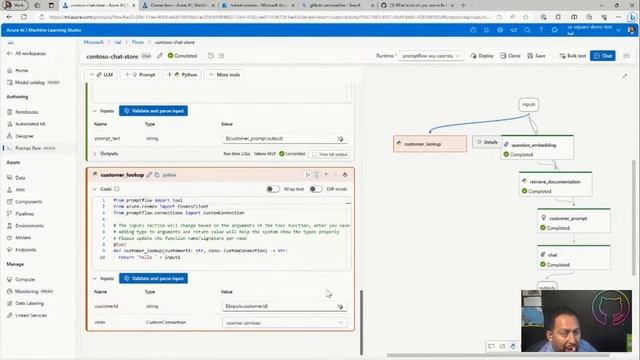This screenshot has height=360, width=640.
Task: Add an LLM node
Action: [101, 75]
